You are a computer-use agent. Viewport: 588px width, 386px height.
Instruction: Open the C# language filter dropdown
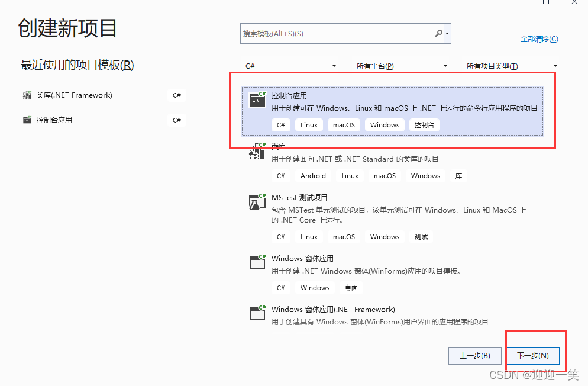[x=290, y=66]
